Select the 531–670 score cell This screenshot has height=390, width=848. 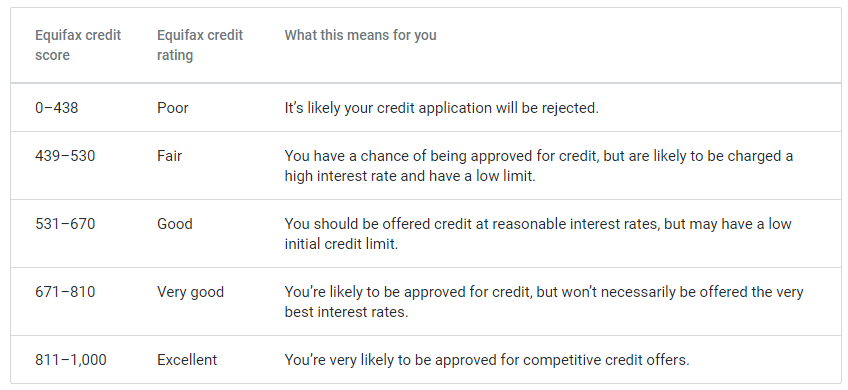click(65, 223)
